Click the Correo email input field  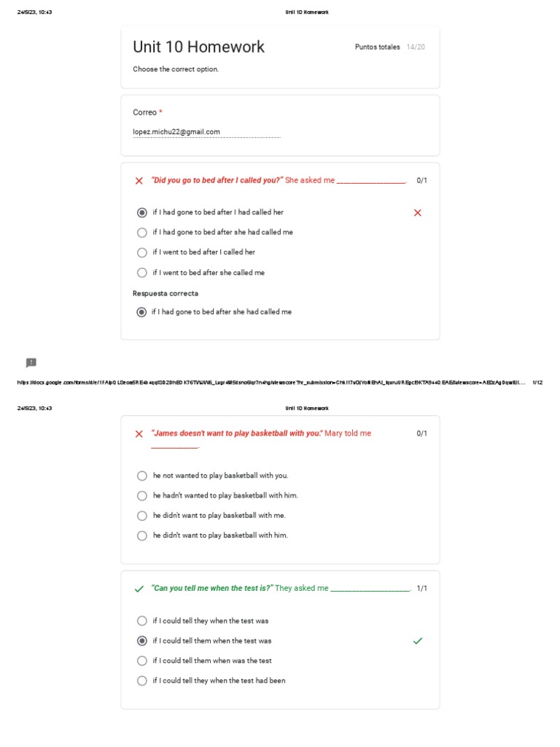pyautogui.click(x=206, y=132)
